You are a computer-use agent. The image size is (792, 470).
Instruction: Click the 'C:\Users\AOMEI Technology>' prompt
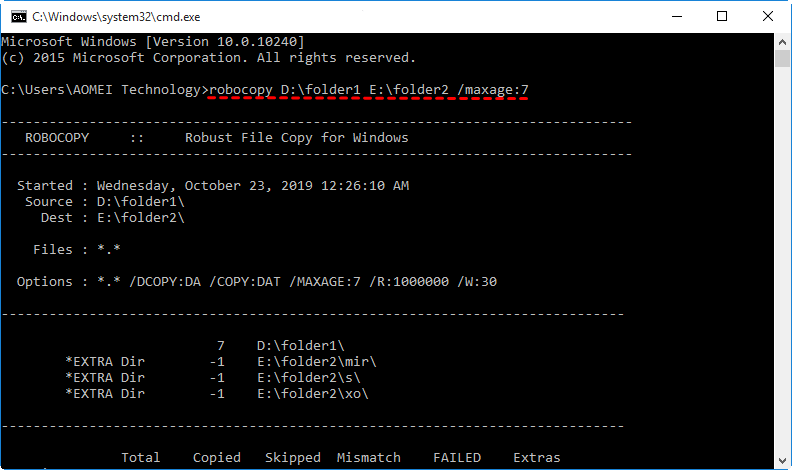pyautogui.click(x=105, y=90)
